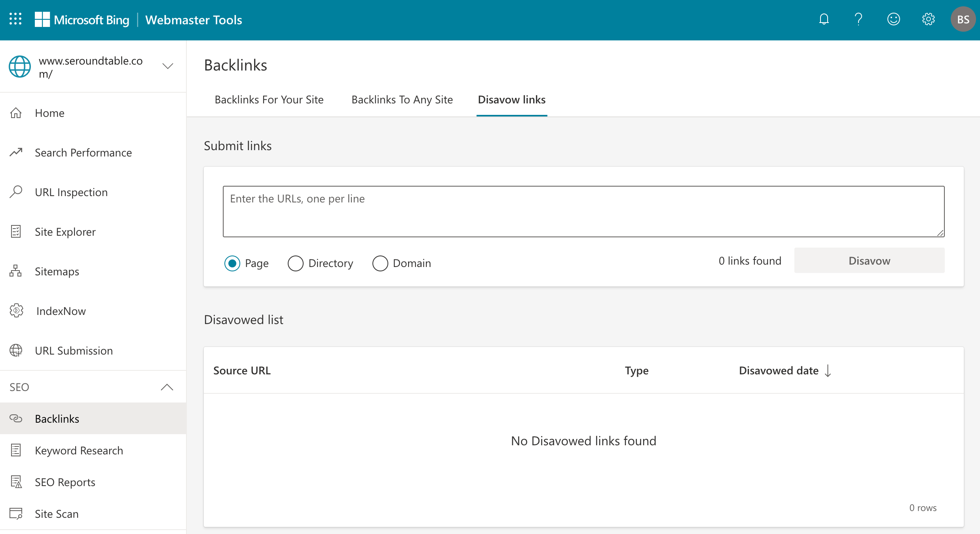
Task: Select the Directory radio button
Action: (296, 263)
